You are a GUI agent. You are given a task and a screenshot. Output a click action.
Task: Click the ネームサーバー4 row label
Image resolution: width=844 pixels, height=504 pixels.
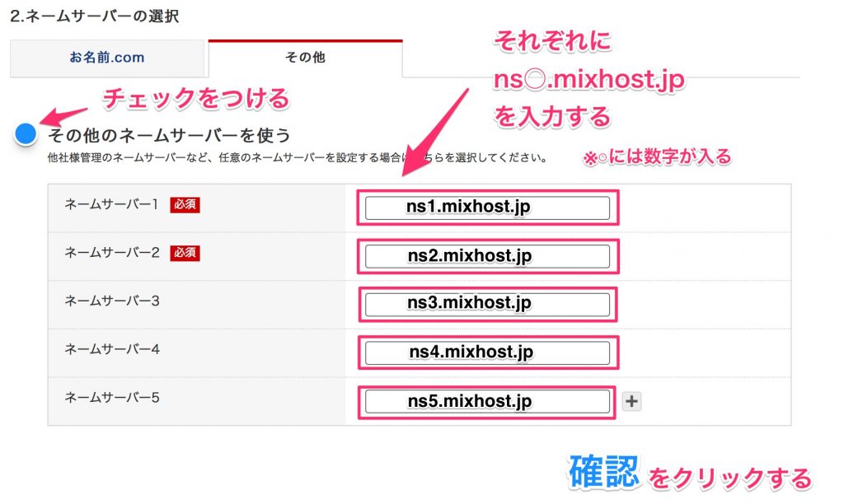pyautogui.click(x=111, y=349)
